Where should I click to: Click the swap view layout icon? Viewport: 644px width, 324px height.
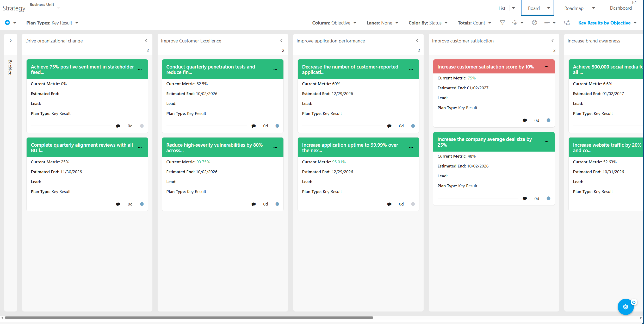[567, 23]
